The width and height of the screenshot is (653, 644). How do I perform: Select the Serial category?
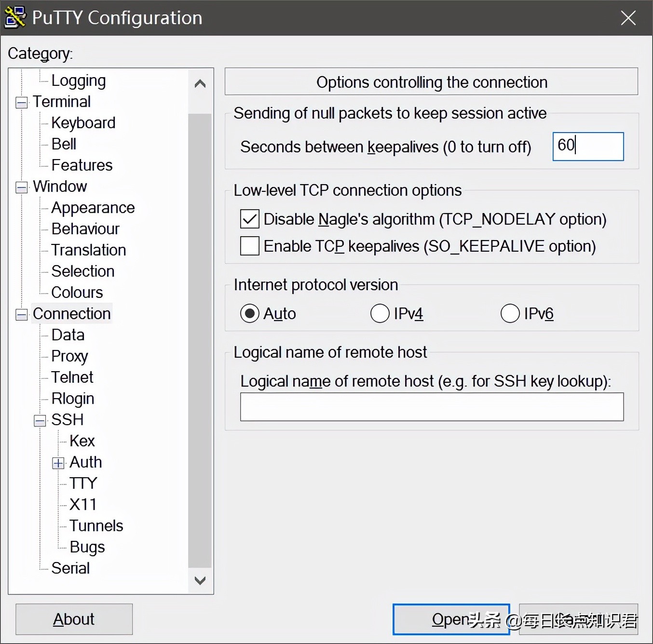[70, 568]
